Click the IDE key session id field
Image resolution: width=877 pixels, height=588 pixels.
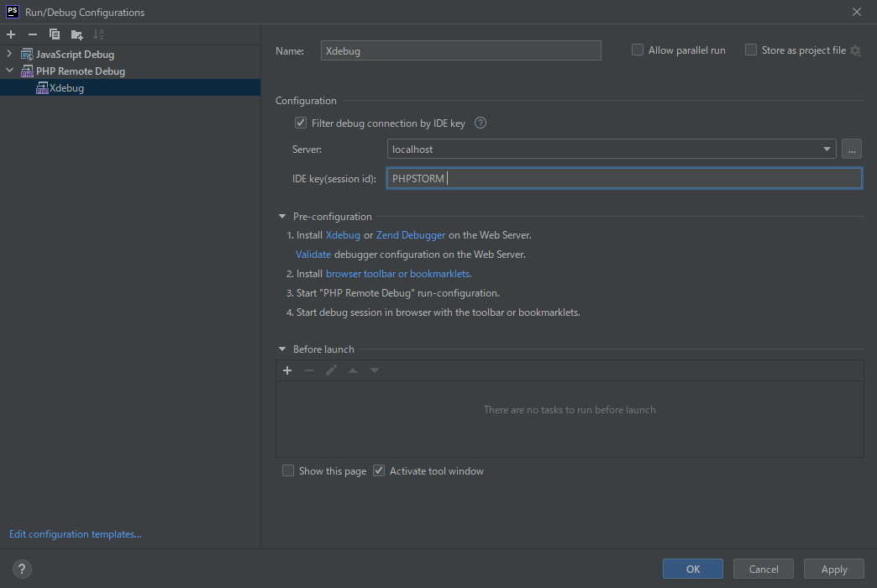click(623, 178)
